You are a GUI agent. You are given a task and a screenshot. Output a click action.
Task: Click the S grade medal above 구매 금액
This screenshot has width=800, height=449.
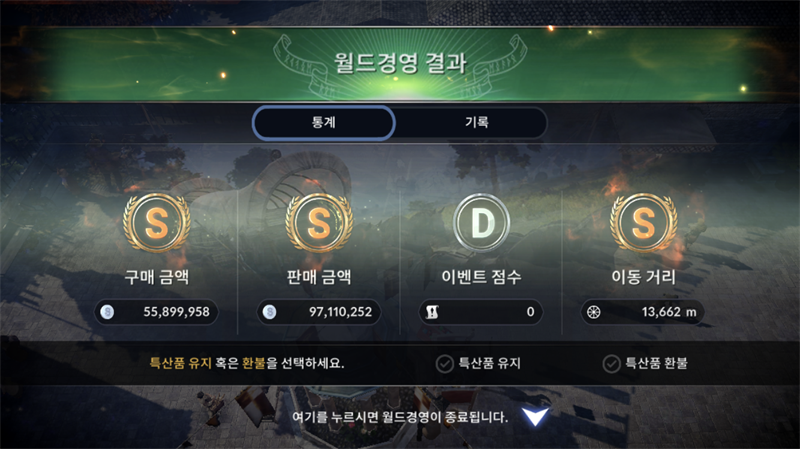[157, 222]
